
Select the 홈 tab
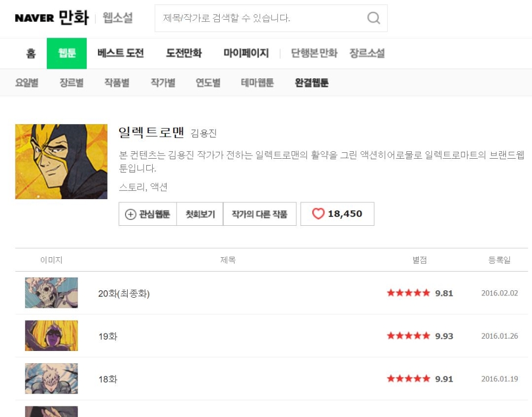[x=31, y=53]
